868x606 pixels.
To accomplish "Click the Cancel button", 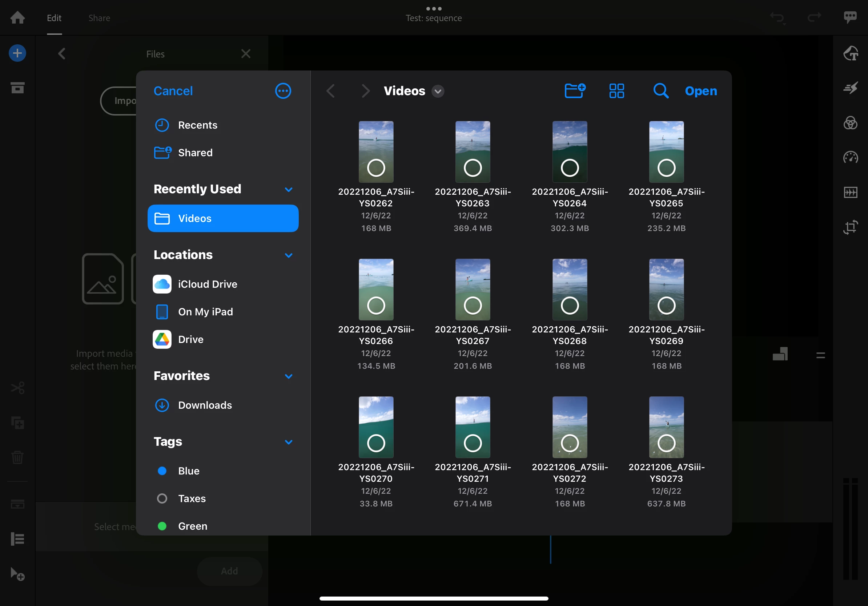I will pyautogui.click(x=173, y=91).
